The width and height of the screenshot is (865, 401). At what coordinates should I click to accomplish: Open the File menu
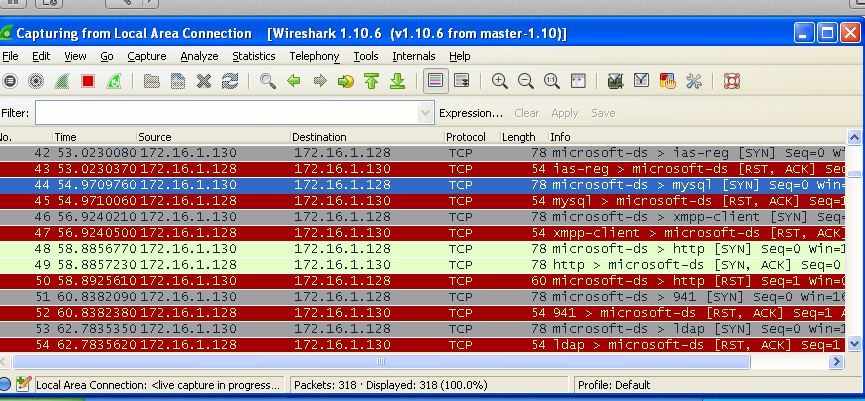(x=10, y=56)
